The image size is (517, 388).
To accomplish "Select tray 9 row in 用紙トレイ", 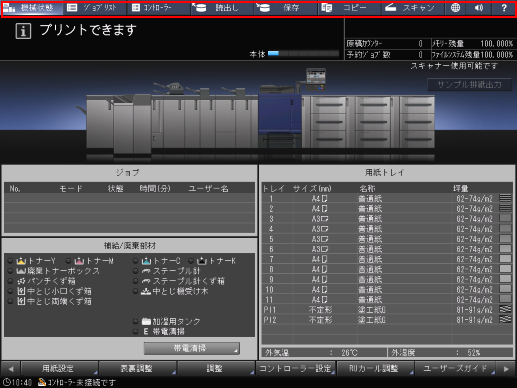I will 387,279.
